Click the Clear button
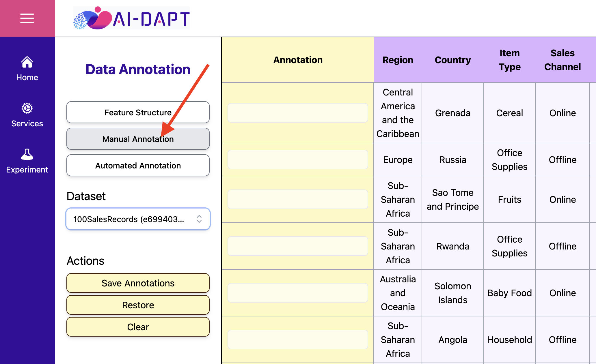This screenshot has height=364, width=596. tap(138, 327)
